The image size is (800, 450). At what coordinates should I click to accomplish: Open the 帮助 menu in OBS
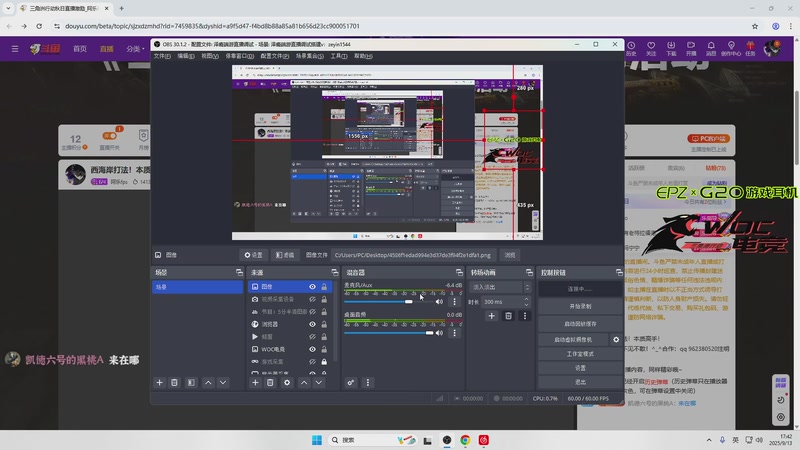pos(363,56)
